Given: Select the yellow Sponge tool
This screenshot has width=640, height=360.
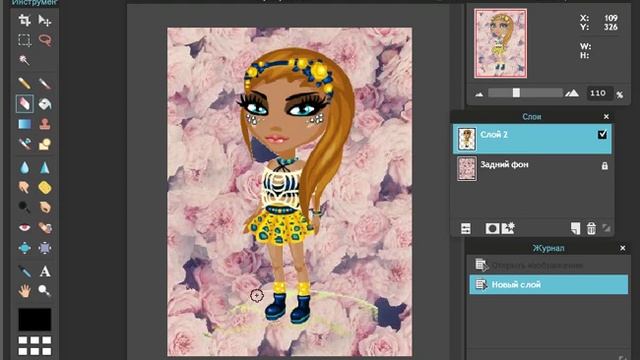Looking at the screenshot, I should pos(45,187).
